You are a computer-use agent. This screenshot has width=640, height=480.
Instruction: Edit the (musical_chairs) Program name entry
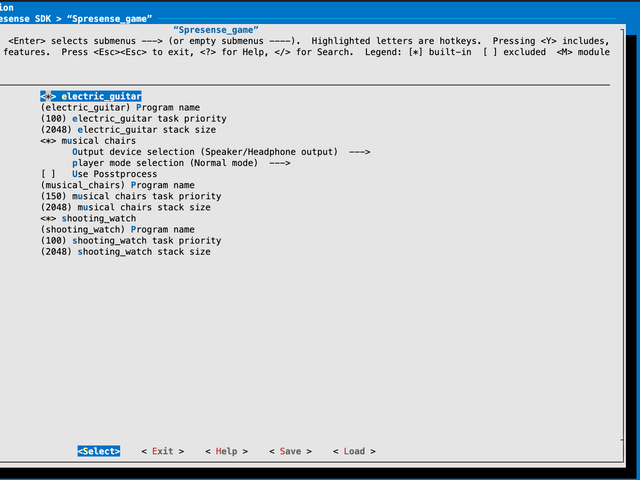pyautogui.click(x=118, y=185)
